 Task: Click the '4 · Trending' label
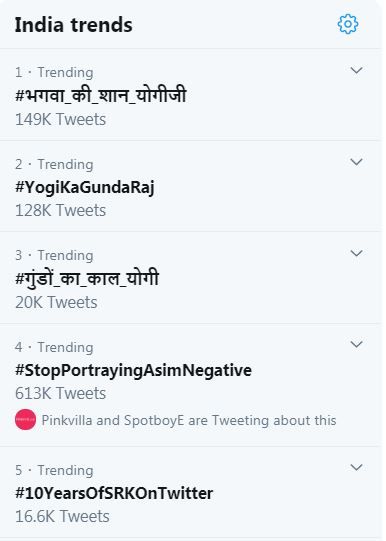pos(54,347)
